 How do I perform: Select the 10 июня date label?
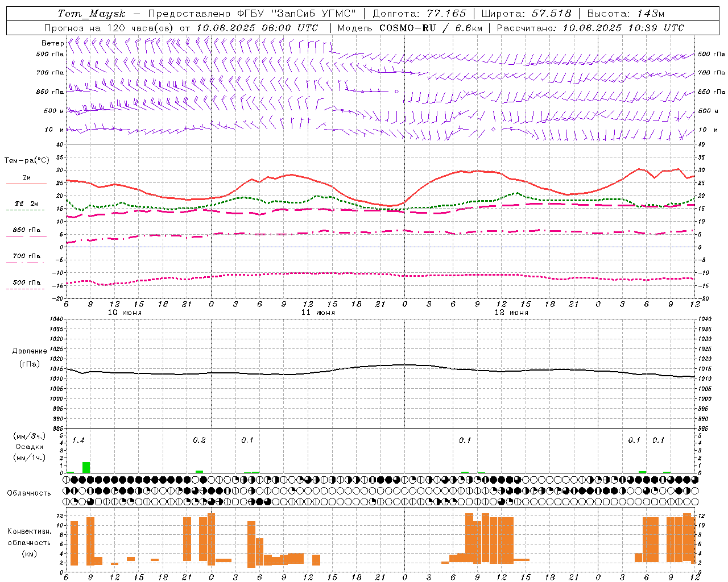125,313
